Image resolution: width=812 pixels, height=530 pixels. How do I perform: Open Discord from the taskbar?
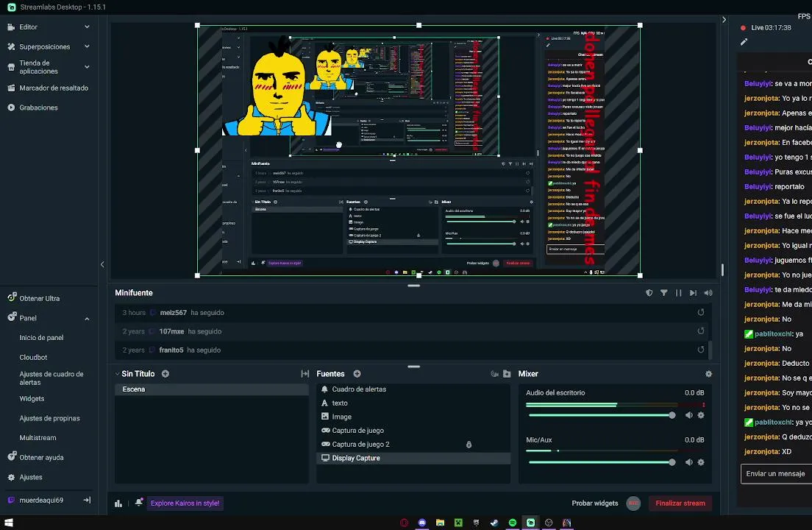pos(422,523)
